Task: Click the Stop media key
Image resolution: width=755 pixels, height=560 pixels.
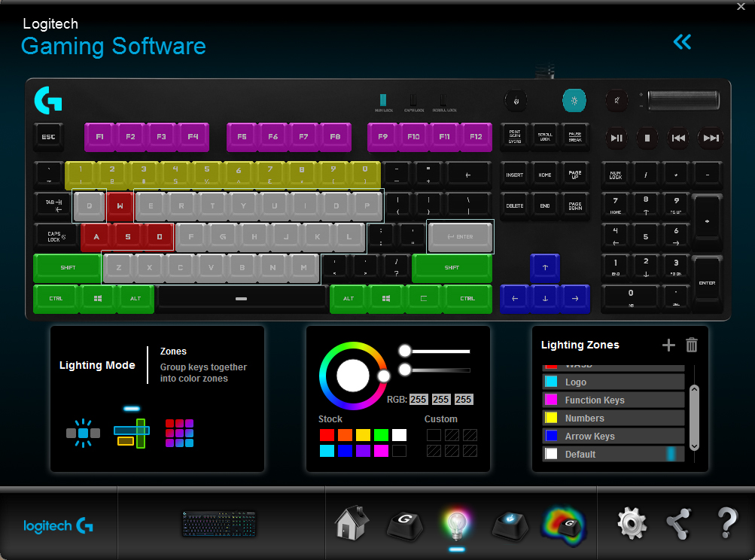Action: click(647, 138)
